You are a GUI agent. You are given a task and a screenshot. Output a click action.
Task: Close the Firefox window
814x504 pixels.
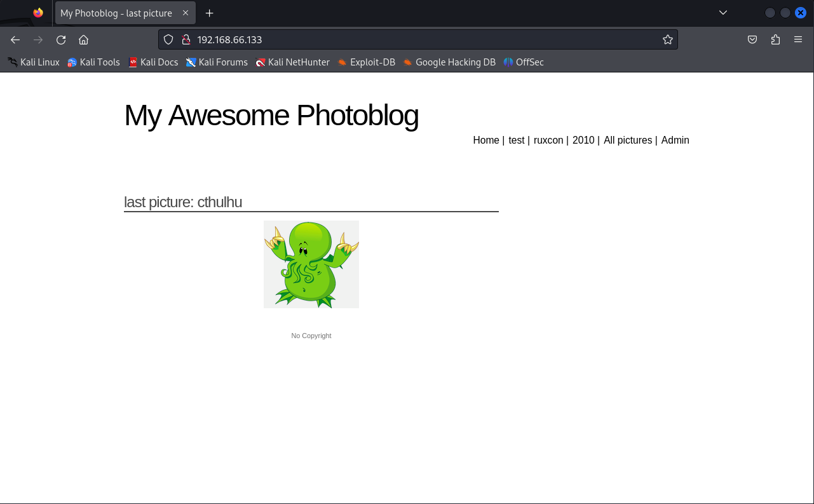pos(801,13)
